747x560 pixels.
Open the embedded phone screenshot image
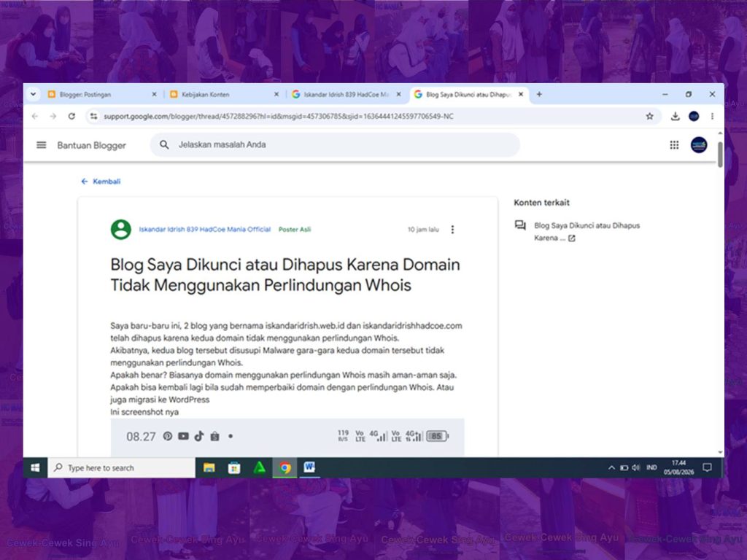pyautogui.click(x=287, y=437)
